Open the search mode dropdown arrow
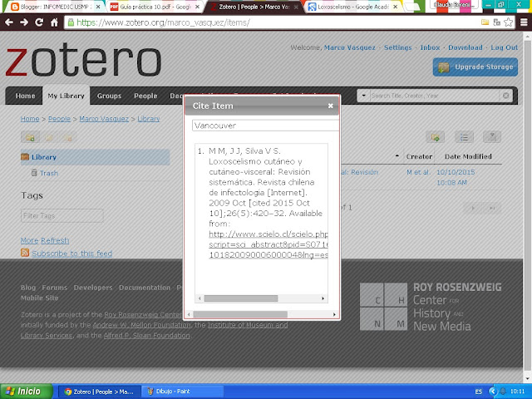 click(364, 96)
